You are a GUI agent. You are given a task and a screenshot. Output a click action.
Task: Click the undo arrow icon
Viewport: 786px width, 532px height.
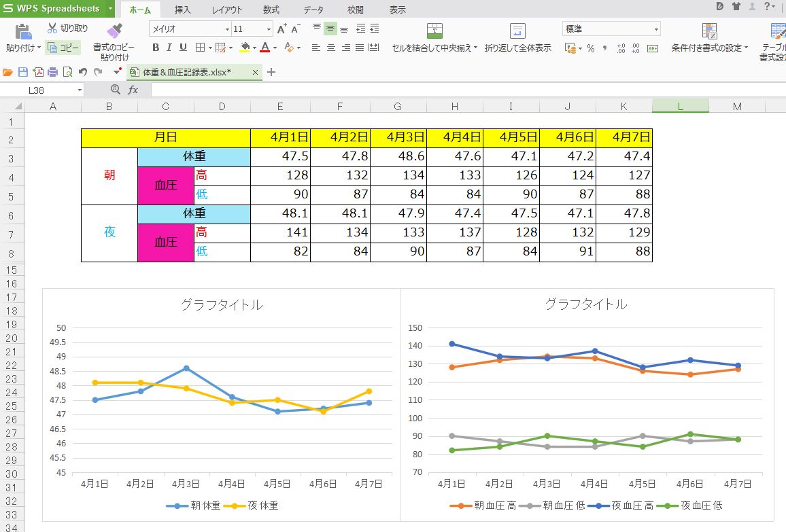pyautogui.click(x=82, y=72)
